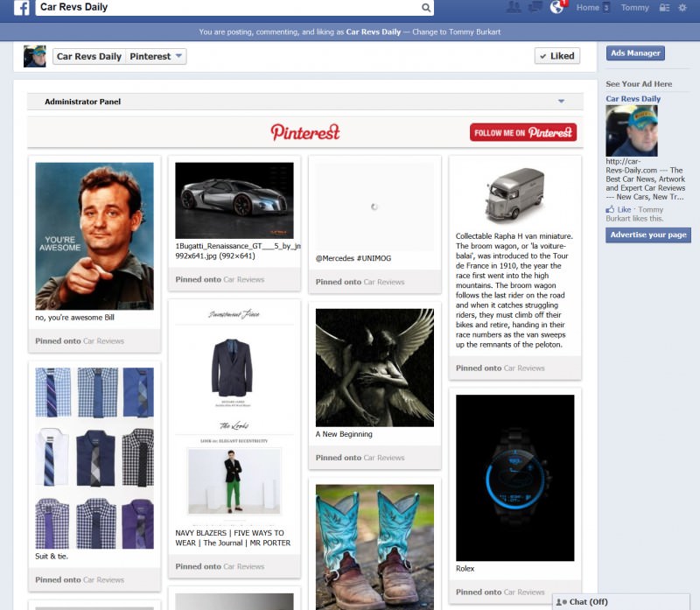Click the Ads Manager button
The height and width of the screenshot is (610, 700).
(635, 53)
